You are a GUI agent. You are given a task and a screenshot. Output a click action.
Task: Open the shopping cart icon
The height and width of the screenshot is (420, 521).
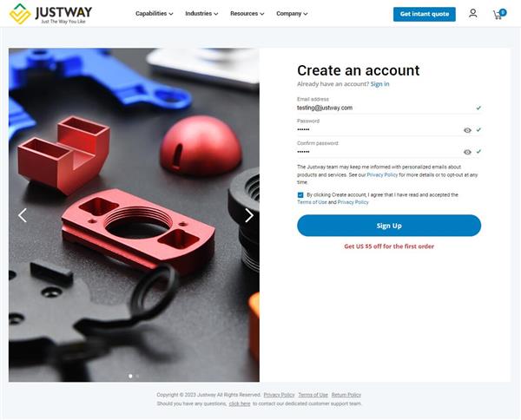(499, 14)
